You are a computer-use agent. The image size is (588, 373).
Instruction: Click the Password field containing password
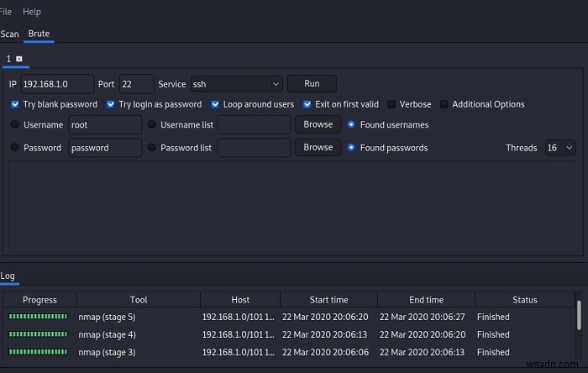pyautogui.click(x=105, y=148)
